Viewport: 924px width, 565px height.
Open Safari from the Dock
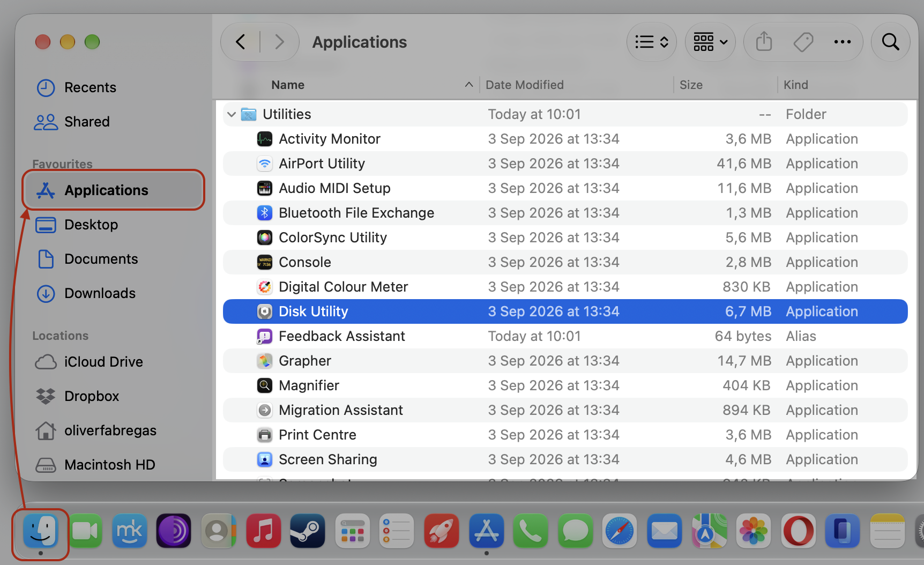[620, 531]
